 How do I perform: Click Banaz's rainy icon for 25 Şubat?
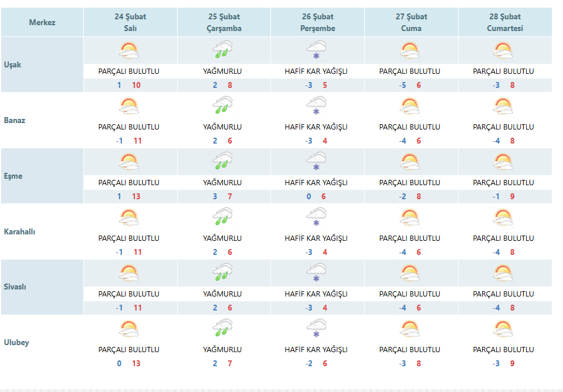pos(223,105)
